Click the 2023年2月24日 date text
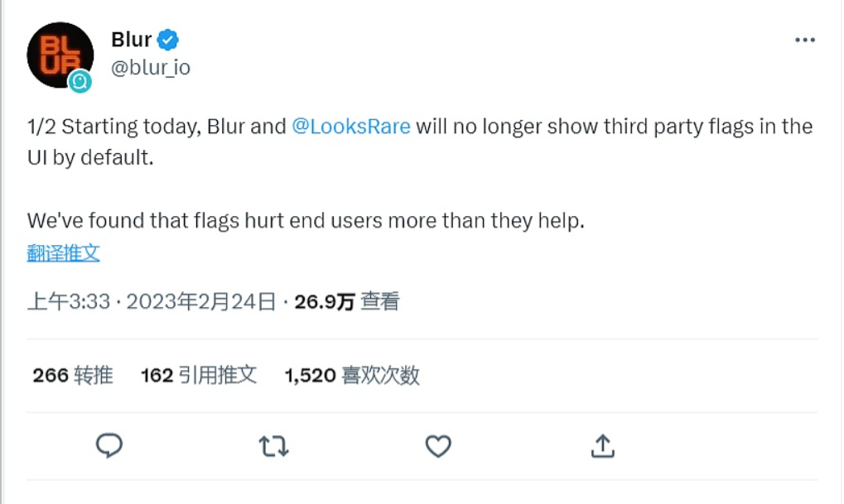 pos(200,301)
